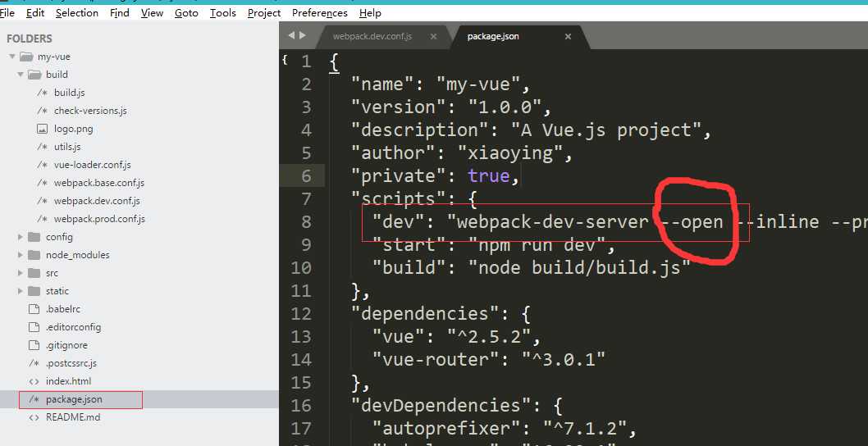Collapse the my-vue root folder
The image size is (868, 446).
[x=12, y=57]
